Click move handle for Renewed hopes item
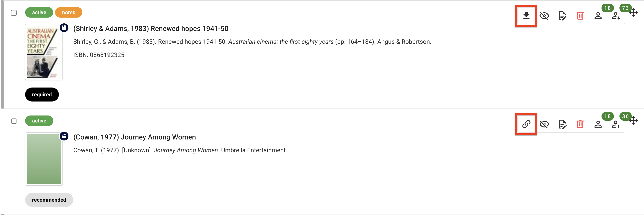This screenshot has width=644, height=215. click(x=633, y=12)
